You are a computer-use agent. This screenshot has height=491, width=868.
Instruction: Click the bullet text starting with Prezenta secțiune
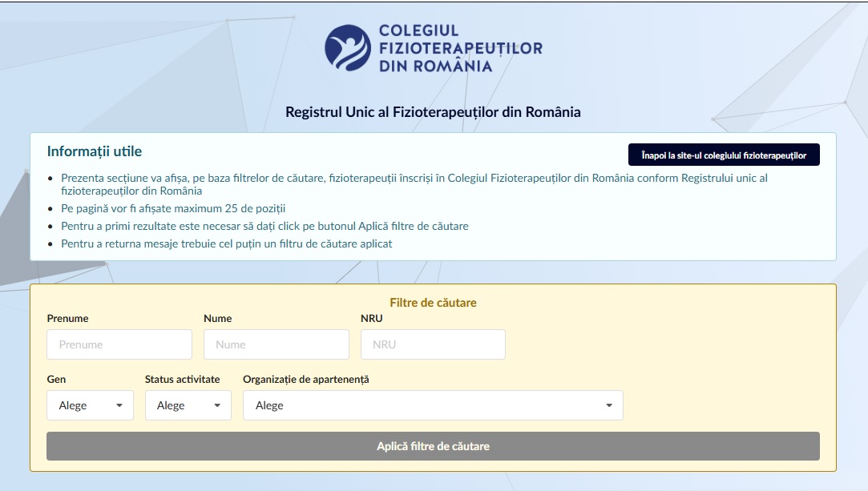click(x=414, y=184)
